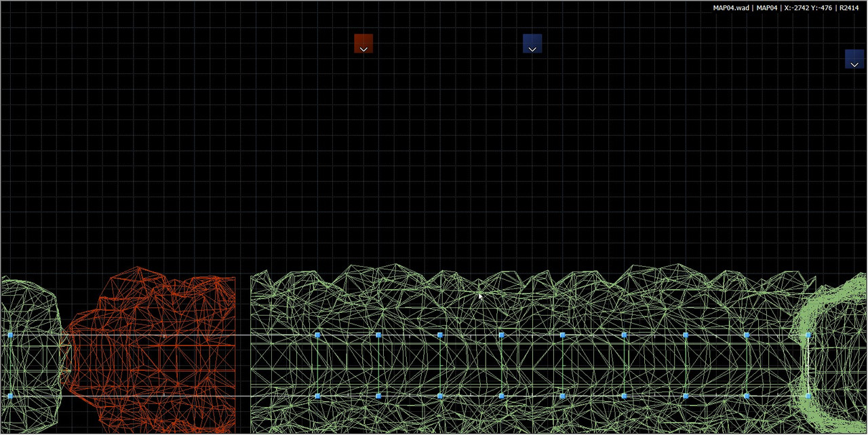Screen dimensions: 868x435
Task: Select rightmost vertex on the upper horizontal line
Action: [x=808, y=335]
